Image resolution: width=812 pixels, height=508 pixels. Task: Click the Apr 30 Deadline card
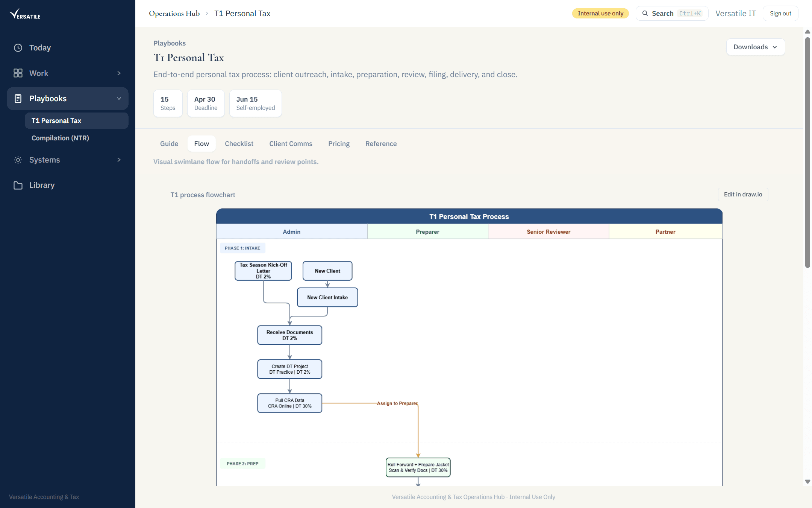tap(206, 103)
